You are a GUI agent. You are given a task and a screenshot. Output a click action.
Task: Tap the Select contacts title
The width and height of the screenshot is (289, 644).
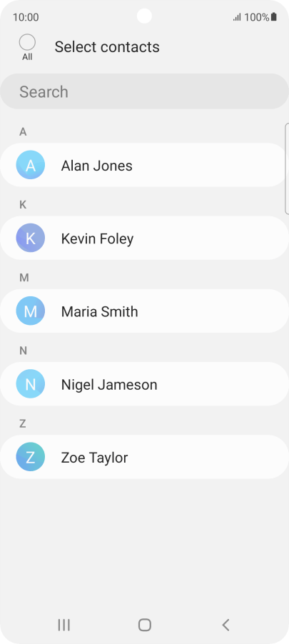(107, 47)
